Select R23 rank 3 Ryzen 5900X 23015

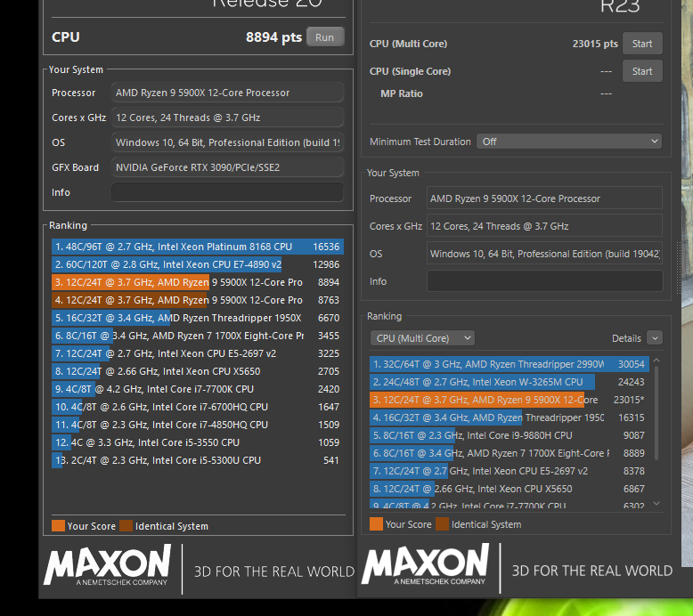[510, 400]
